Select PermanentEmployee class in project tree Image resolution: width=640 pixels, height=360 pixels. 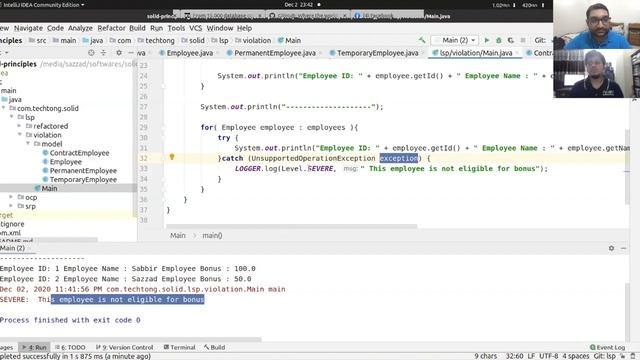click(83, 171)
